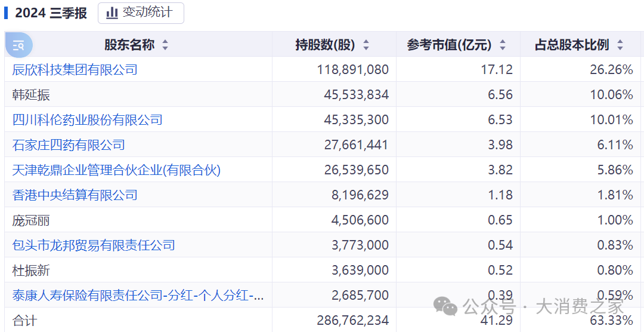Click market value 1.18
This screenshot has width=644, height=332.
coord(500,195)
